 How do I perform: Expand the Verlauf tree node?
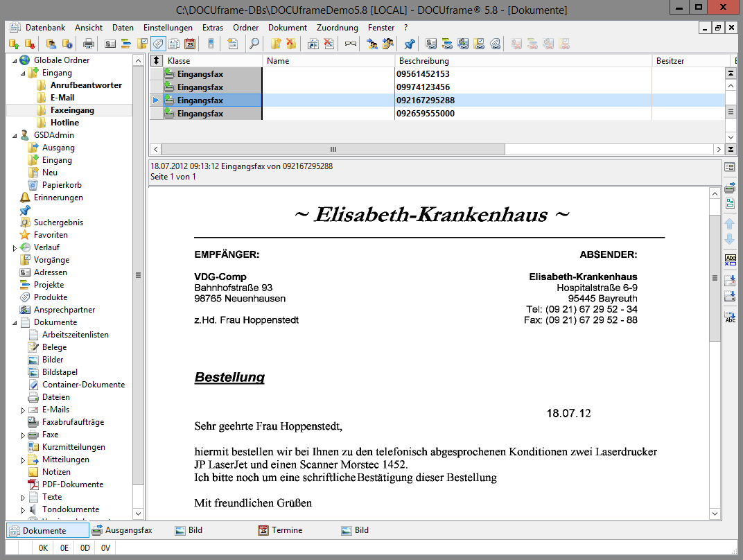tap(15, 247)
